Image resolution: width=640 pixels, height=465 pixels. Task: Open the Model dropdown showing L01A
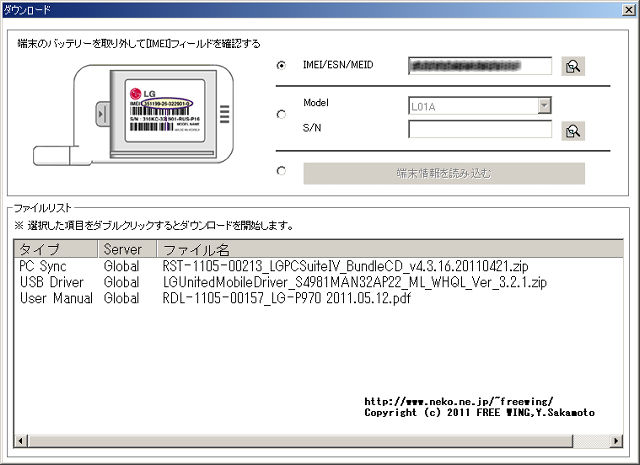(480, 106)
